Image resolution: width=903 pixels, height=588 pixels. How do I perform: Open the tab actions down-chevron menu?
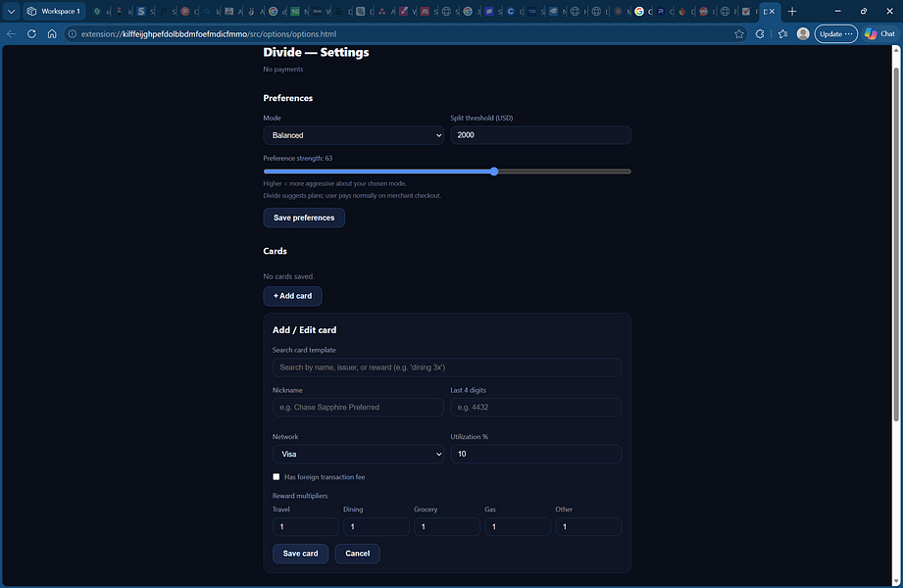coord(11,12)
